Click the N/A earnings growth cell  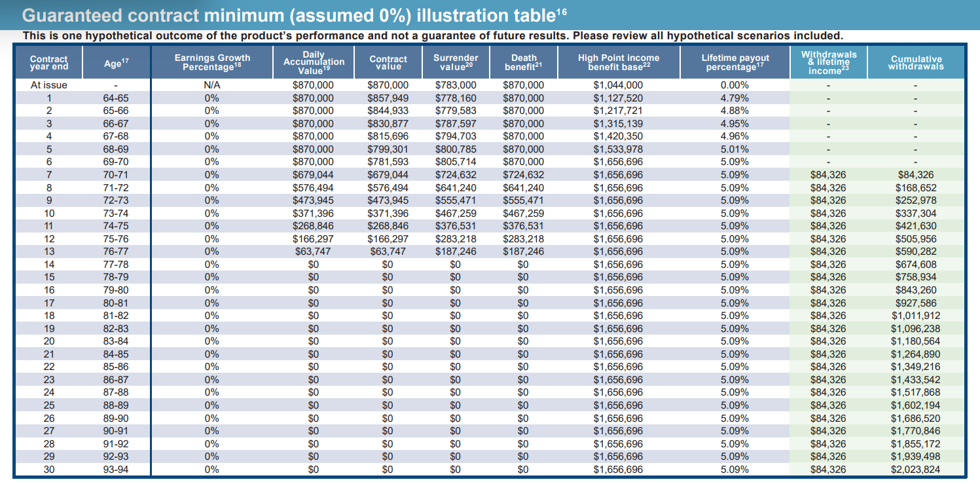[211, 85]
